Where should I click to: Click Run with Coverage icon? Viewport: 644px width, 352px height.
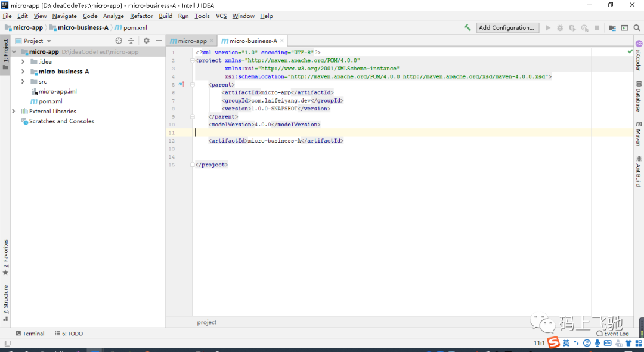[x=572, y=28]
